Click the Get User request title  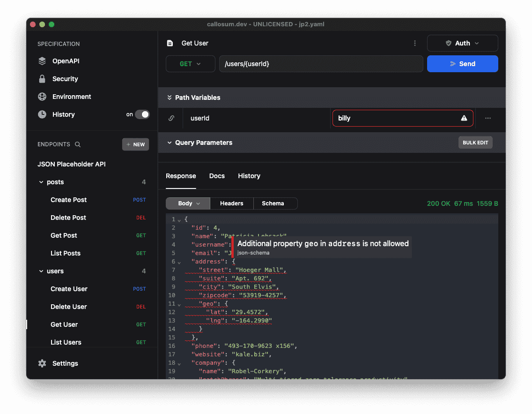pos(195,43)
